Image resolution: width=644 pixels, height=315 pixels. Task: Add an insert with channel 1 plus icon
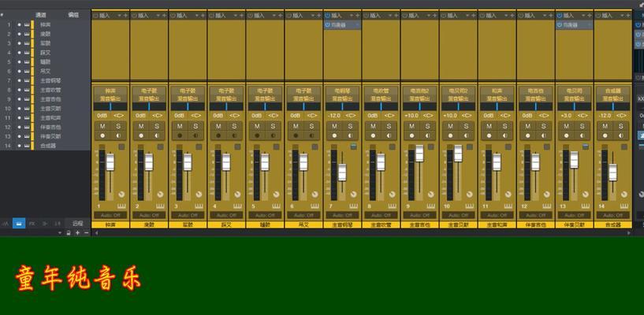(x=125, y=16)
